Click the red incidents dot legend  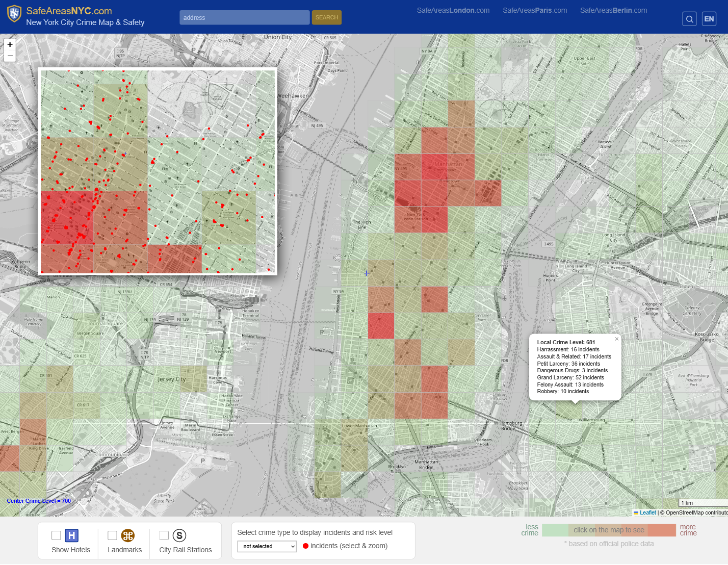click(x=306, y=546)
